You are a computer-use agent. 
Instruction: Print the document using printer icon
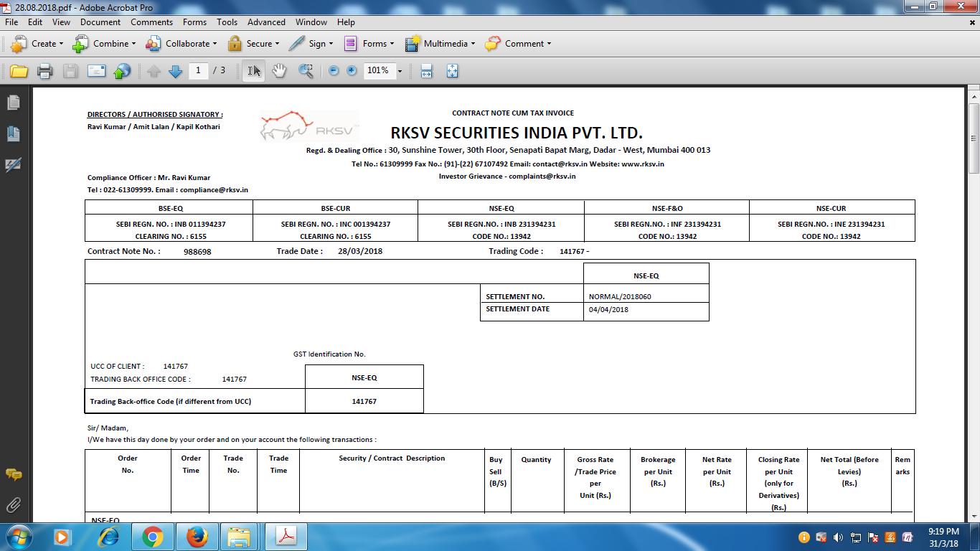pyautogui.click(x=44, y=71)
